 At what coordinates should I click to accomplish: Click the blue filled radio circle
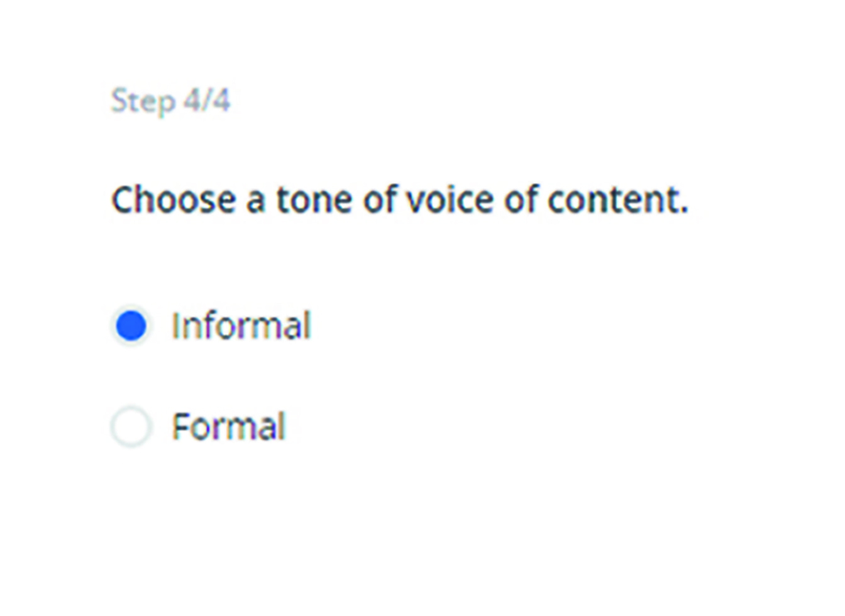131,326
